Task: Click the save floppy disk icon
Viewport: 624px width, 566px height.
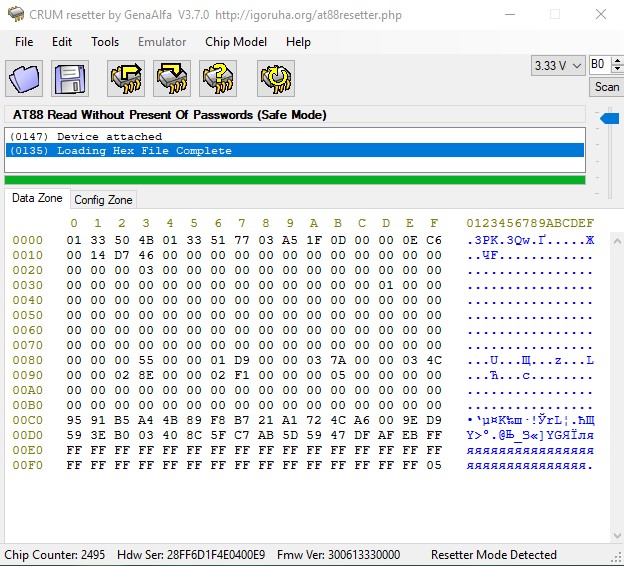Action: tap(70, 78)
